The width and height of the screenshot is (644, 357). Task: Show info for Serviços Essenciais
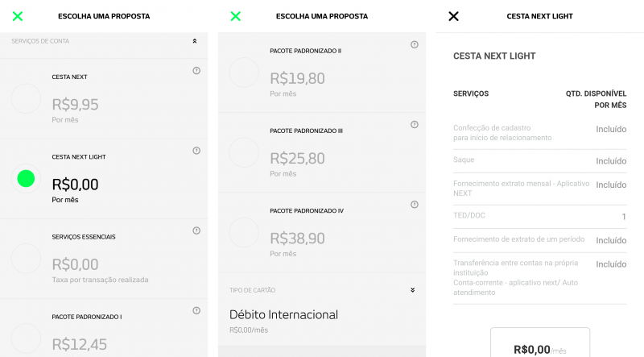(196, 230)
